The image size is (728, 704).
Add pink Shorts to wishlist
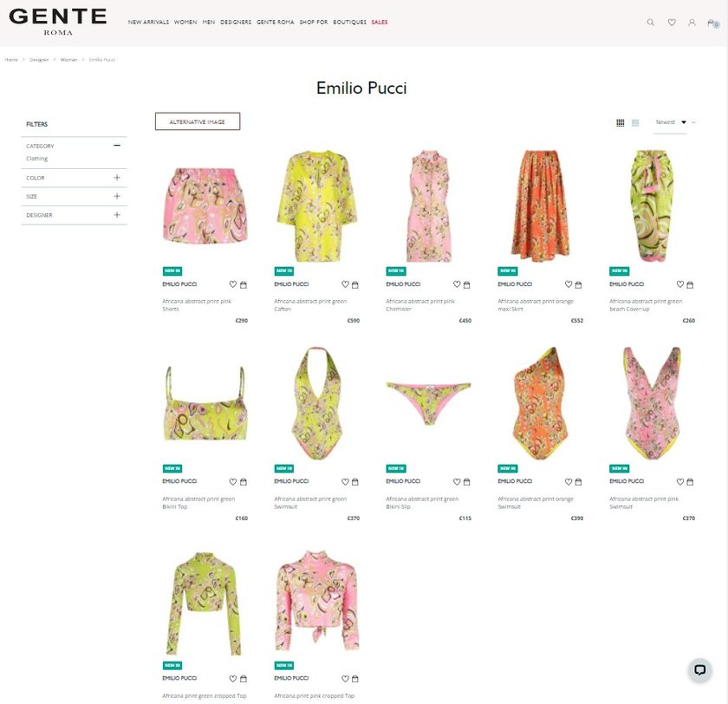(233, 284)
